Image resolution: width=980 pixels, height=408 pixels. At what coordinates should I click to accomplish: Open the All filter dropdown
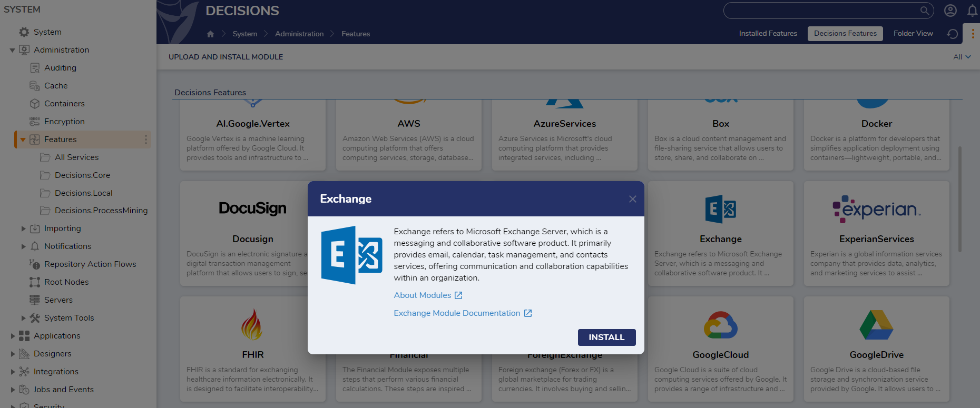tap(962, 57)
